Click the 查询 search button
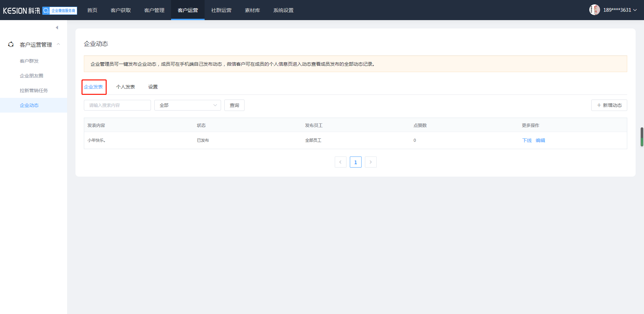 pyautogui.click(x=234, y=105)
